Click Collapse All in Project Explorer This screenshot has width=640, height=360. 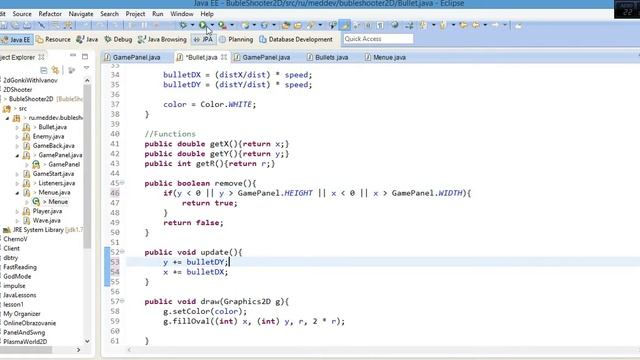click(x=44, y=70)
